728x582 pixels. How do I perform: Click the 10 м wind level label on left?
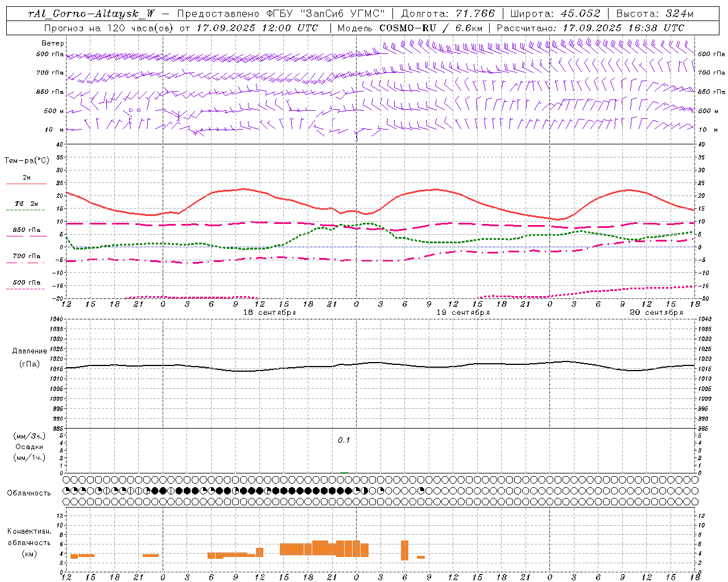(x=55, y=130)
